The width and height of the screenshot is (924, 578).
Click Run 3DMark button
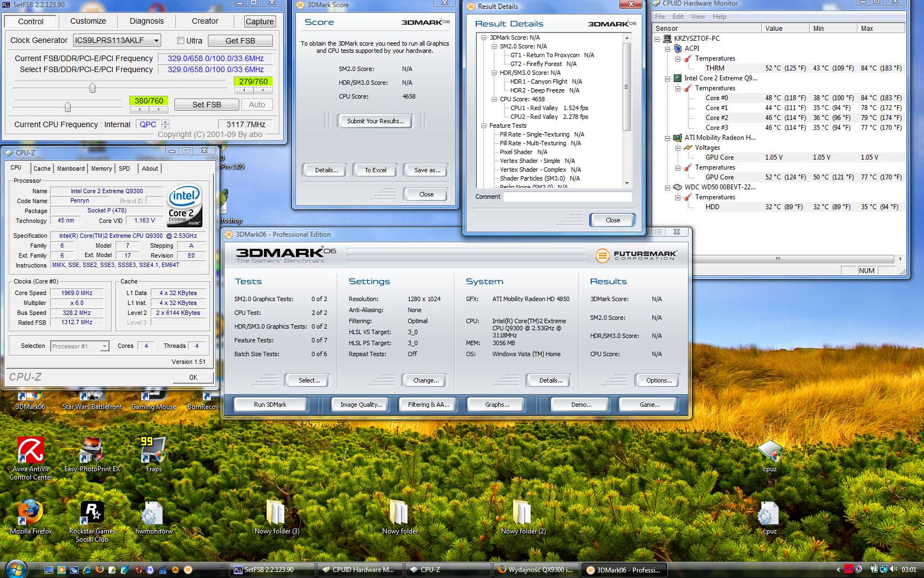tap(270, 405)
